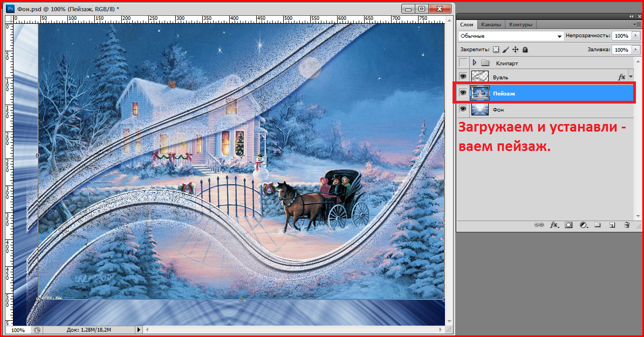Click the Заливка label
This screenshot has width=644, height=337.
pyautogui.click(x=599, y=50)
